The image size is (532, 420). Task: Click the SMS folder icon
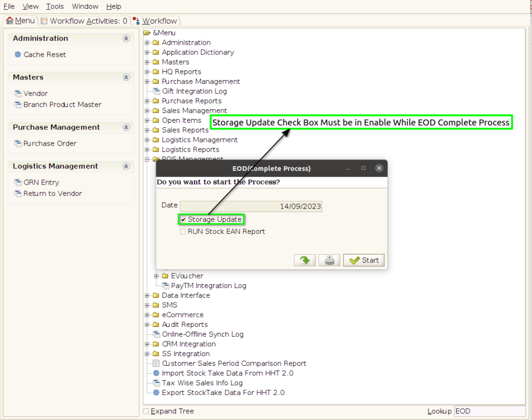[x=156, y=305]
